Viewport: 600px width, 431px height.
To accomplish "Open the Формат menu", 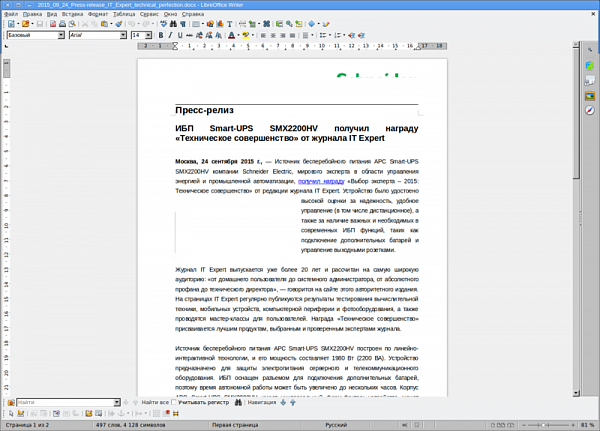I will click(98, 14).
